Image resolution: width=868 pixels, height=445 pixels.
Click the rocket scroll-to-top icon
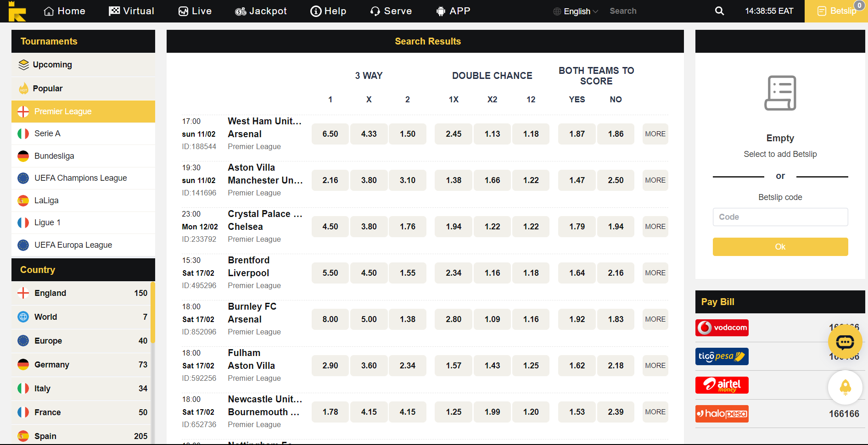pyautogui.click(x=845, y=388)
